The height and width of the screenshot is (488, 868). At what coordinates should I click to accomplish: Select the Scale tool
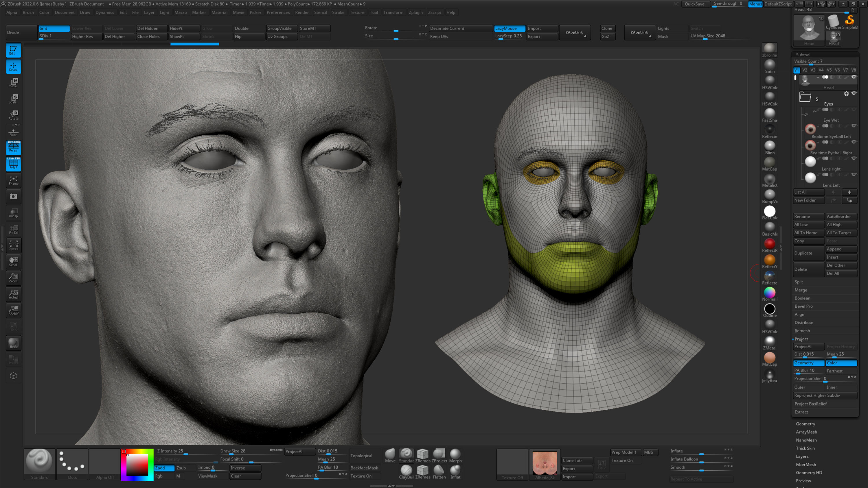point(13,98)
